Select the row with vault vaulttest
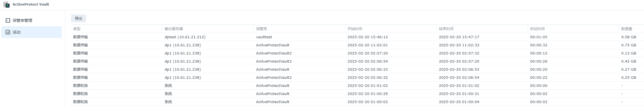The image size is (644, 107). (357, 37)
